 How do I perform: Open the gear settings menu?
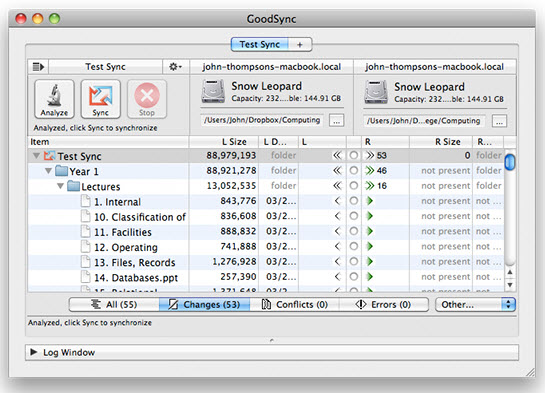point(175,66)
